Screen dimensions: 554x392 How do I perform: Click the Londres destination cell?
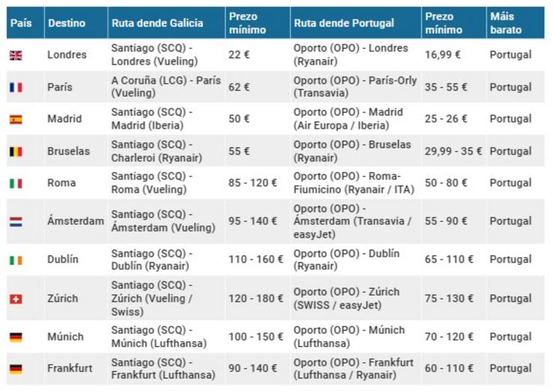coord(67,55)
